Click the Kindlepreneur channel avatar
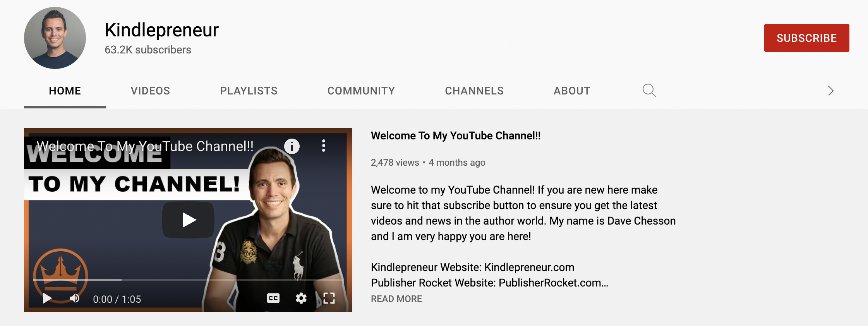 coord(55,38)
